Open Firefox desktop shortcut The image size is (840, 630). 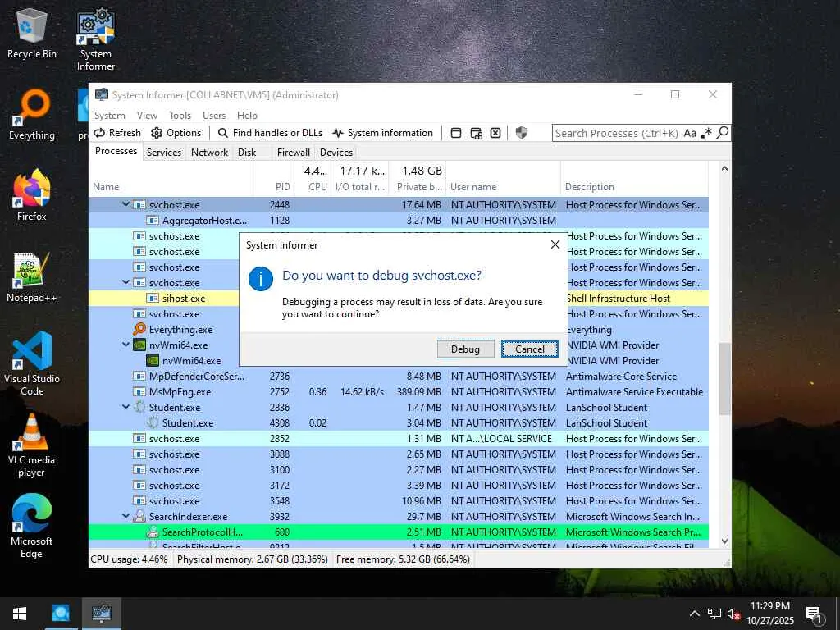32,195
